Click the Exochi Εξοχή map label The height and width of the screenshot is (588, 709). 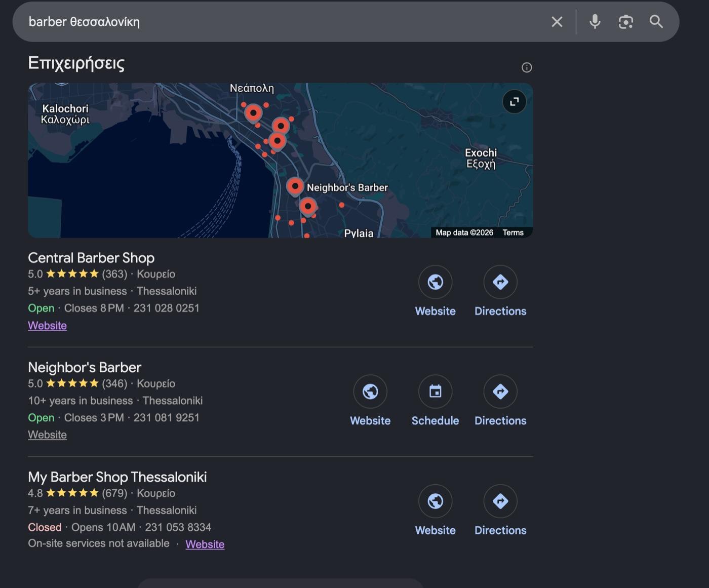tap(481, 158)
